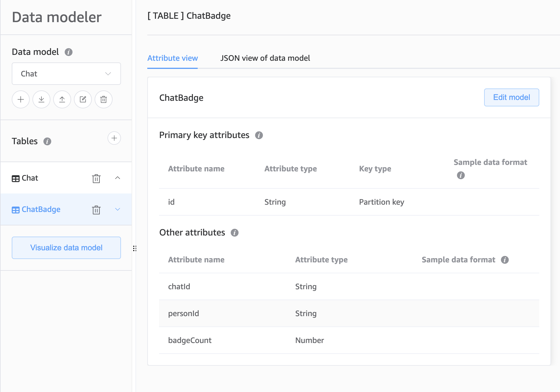Image resolution: width=560 pixels, height=392 pixels.
Task: Switch to Attribute view tab
Action: click(x=172, y=58)
